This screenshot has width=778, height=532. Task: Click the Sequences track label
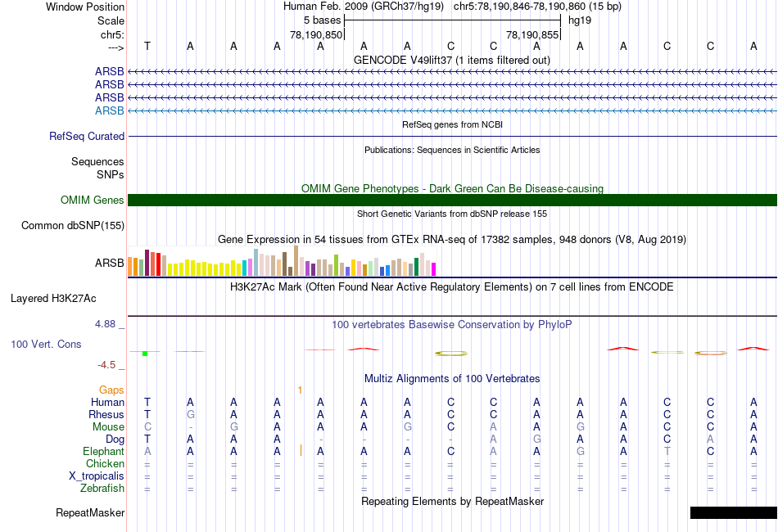(x=97, y=161)
